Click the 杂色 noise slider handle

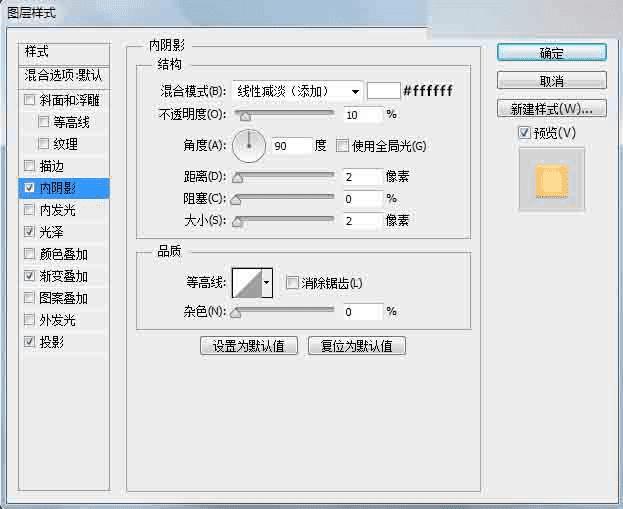(236, 313)
